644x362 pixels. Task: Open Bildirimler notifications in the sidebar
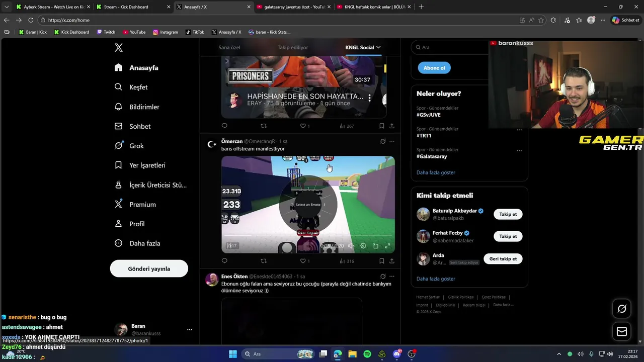tap(137, 107)
